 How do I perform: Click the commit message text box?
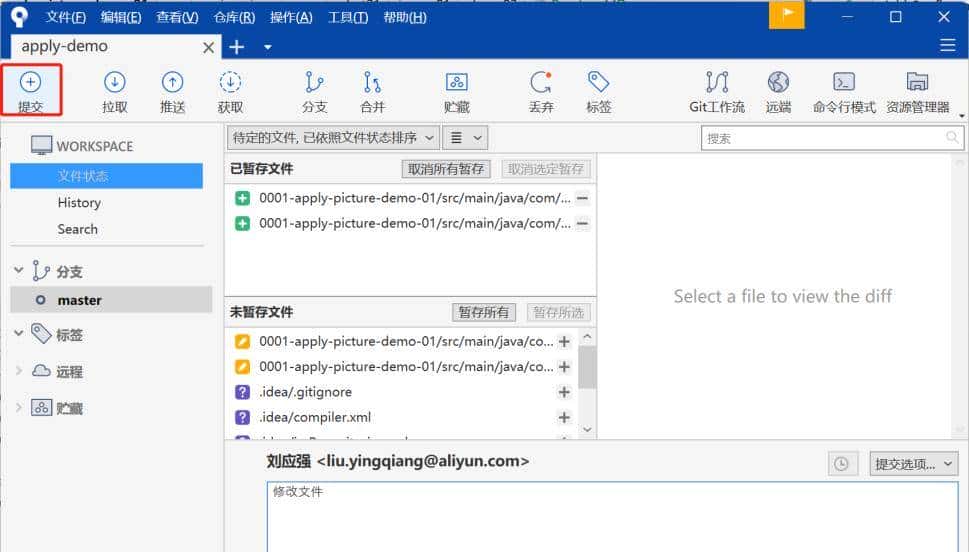tap(612, 517)
